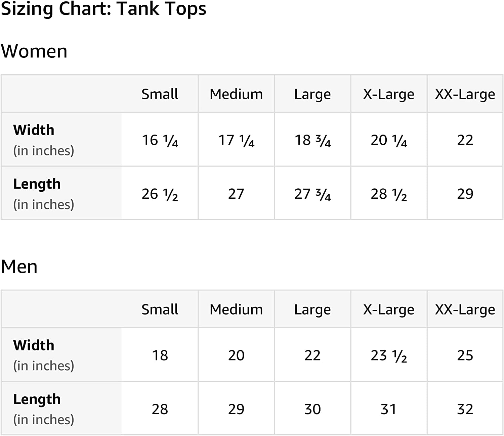Select the Women's Large length value 27 ¾
The height and width of the screenshot is (436, 504).
(312, 194)
